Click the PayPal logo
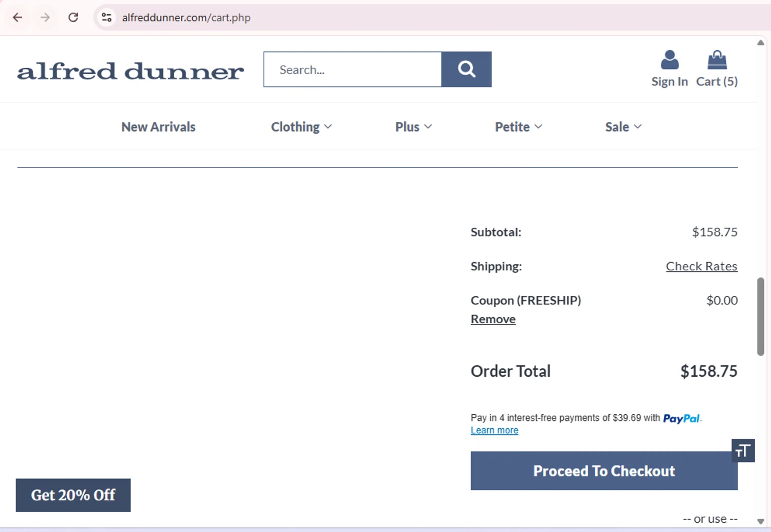 coord(681,418)
